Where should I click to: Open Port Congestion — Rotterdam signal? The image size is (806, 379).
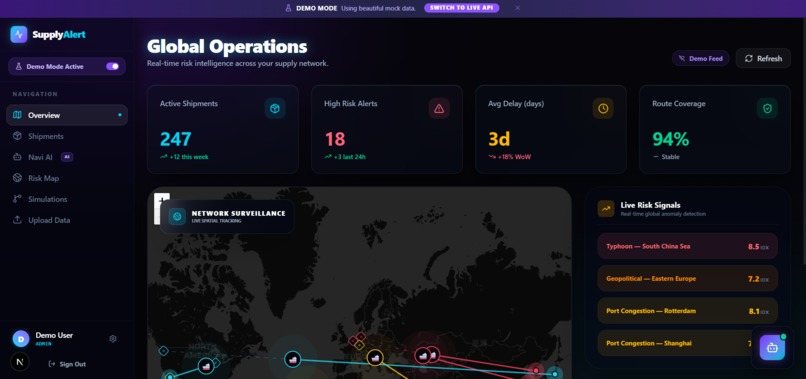tap(687, 311)
